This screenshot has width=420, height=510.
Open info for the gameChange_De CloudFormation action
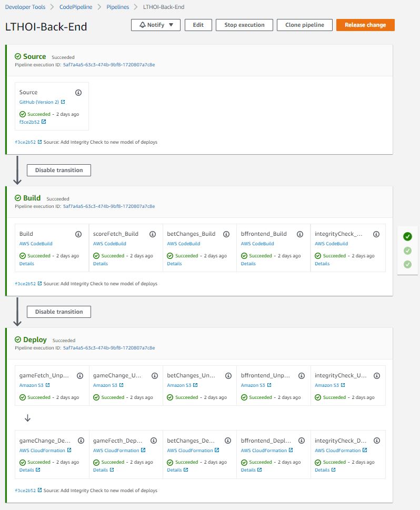tap(80, 441)
